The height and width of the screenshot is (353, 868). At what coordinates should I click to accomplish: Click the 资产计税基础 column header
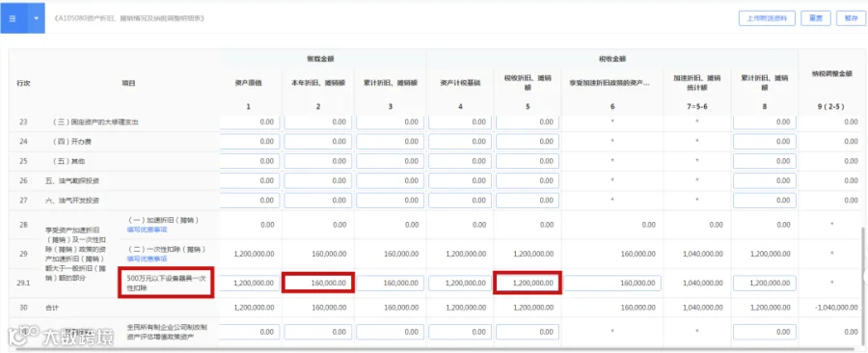click(x=460, y=83)
